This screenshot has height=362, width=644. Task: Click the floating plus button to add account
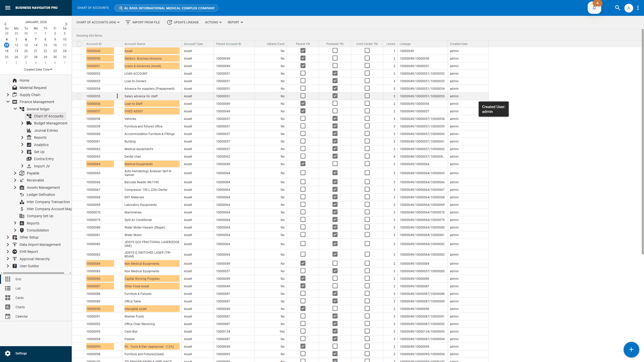tap(631, 350)
